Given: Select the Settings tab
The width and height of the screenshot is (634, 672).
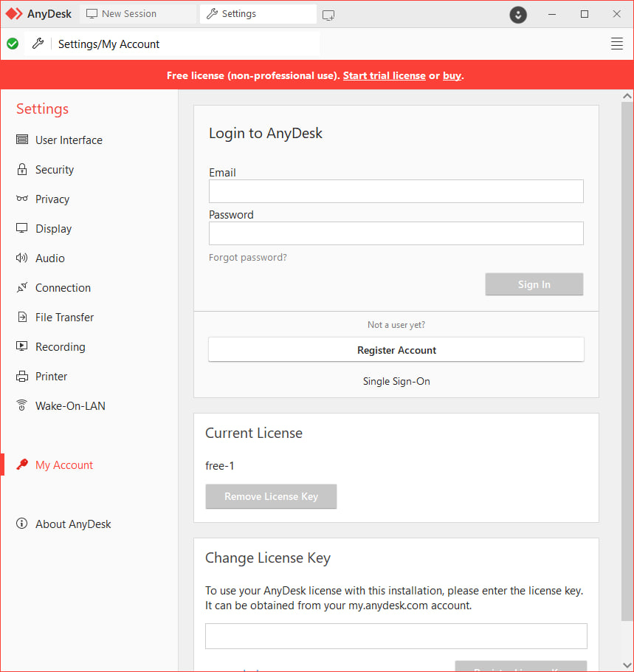Looking at the screenshot, I should pyautogui.click(x=258, y=14).
